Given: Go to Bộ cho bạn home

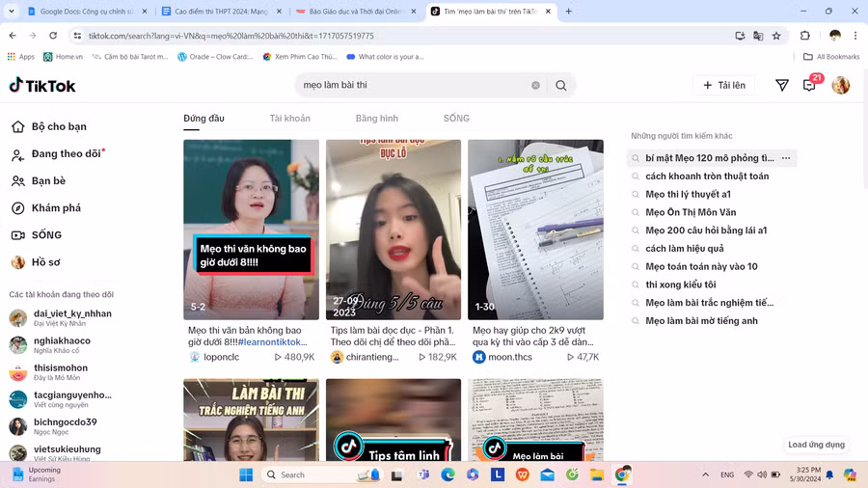Looking at the screenshot, I should [49, 126].
